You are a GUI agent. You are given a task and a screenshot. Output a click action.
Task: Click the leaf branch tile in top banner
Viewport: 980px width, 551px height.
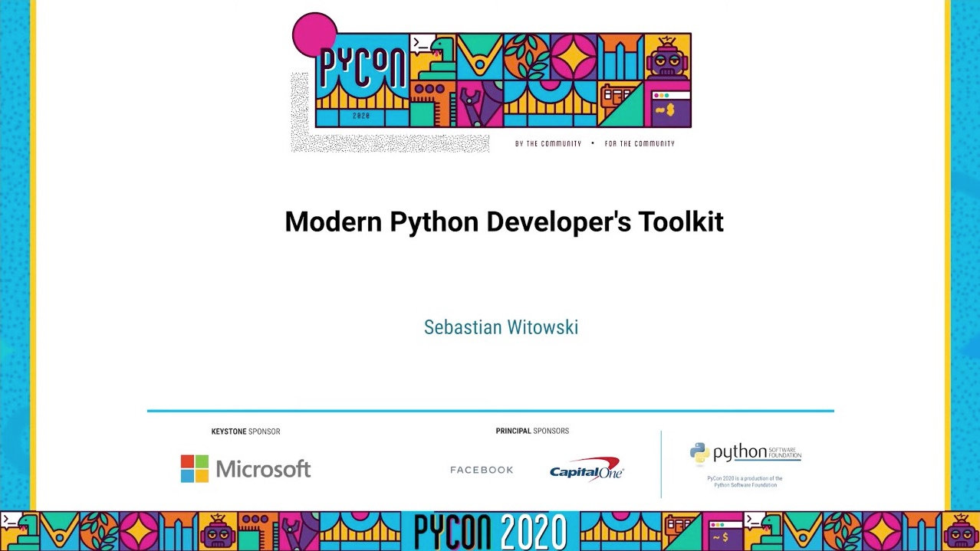point(526,56)
